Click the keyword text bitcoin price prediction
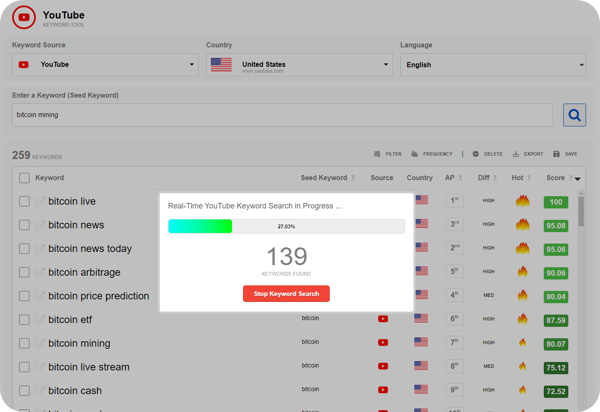 click(x=99, y=296)
